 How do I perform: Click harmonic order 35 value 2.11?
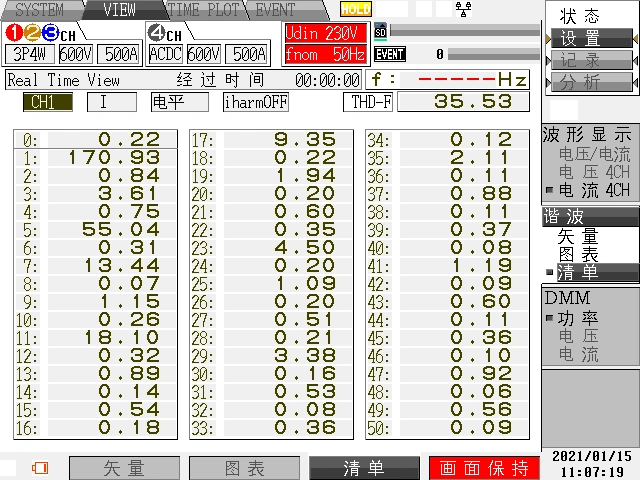(480, 158)
